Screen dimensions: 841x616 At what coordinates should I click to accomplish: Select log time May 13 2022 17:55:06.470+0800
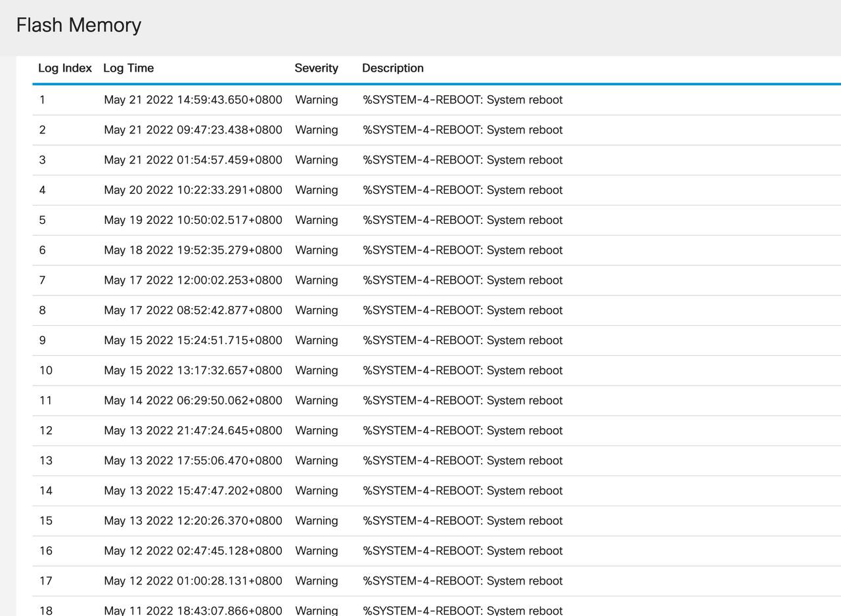(193, 460)
